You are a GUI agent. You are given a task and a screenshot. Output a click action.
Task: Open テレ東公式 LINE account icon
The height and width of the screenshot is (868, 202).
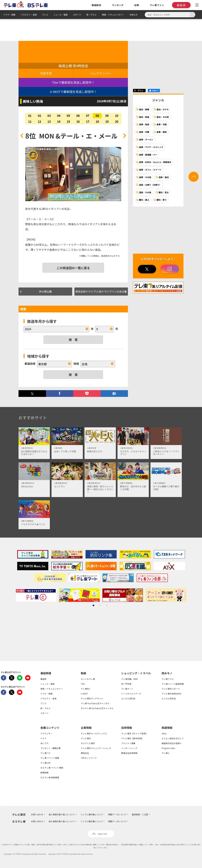point(20,678)
